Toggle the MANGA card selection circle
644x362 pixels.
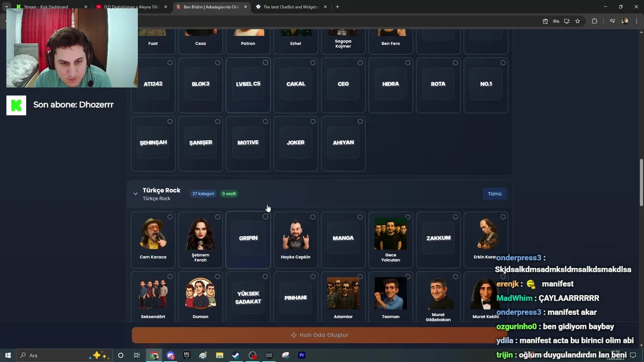tap(360, 217)
